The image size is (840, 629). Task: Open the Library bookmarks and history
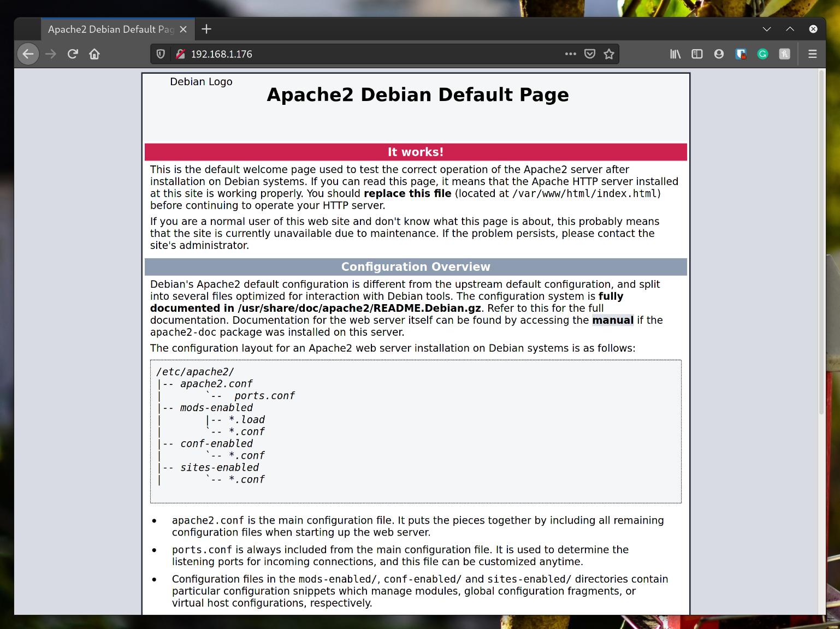click(676, 54)
